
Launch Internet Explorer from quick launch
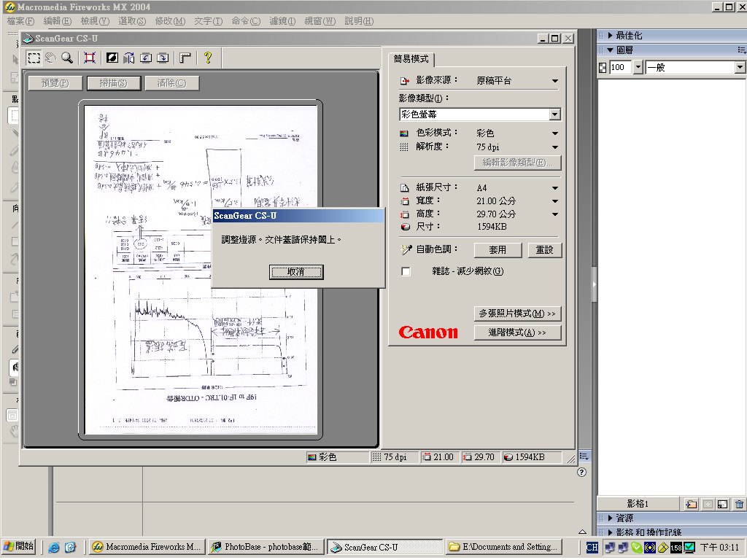(54, 548)
